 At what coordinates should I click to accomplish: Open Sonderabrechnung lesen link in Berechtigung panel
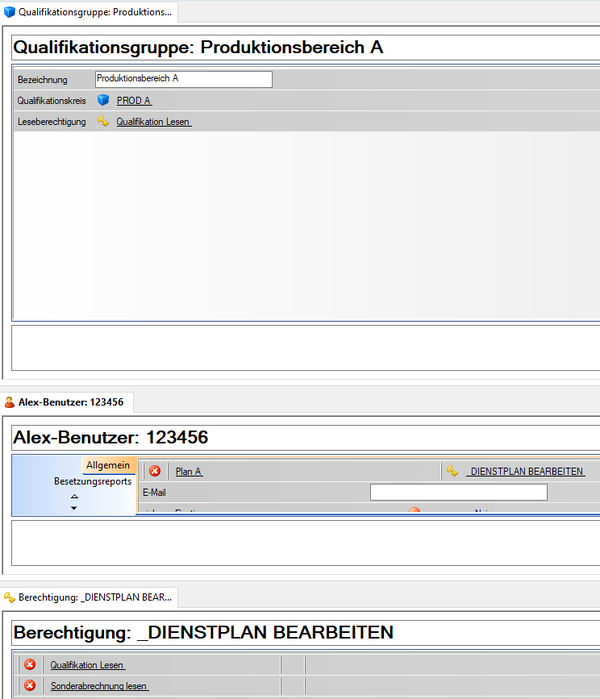click(x=99, y=686)
